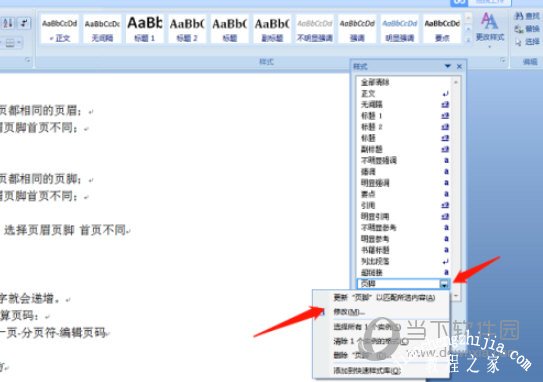Select 不明显强调 in the Styles pane list
This screenshot has width=543, height=382.
[404, 160]
